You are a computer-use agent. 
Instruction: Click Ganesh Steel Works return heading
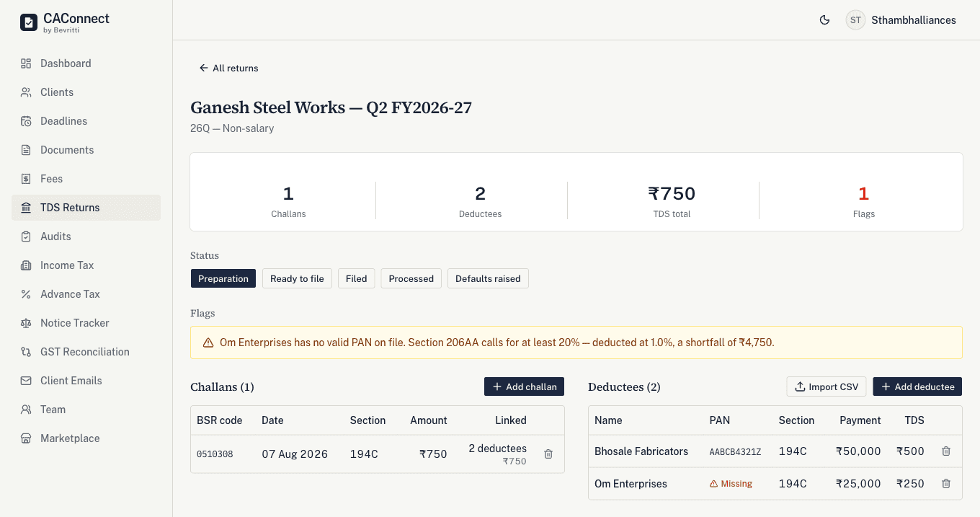click(331, 107)
